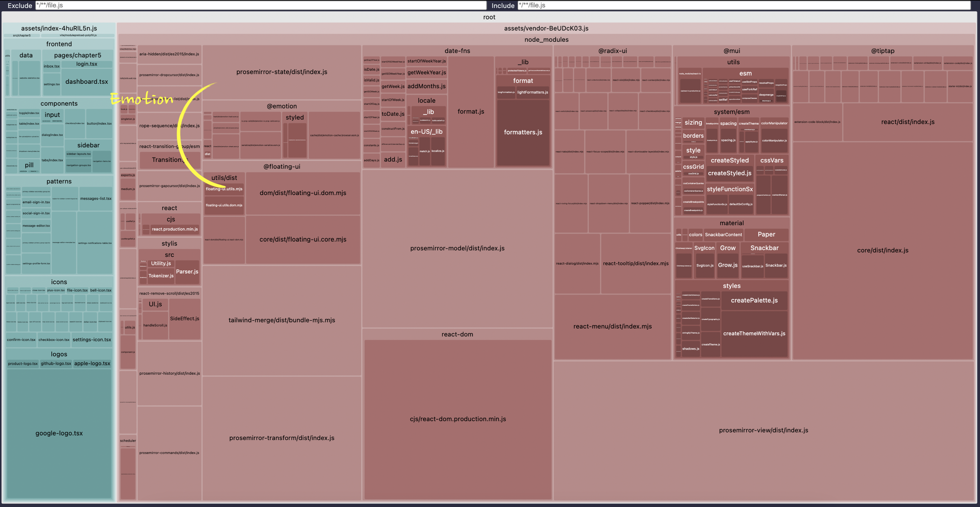Click the Include filter input field
980x507 pixels.
pos(744,5)
